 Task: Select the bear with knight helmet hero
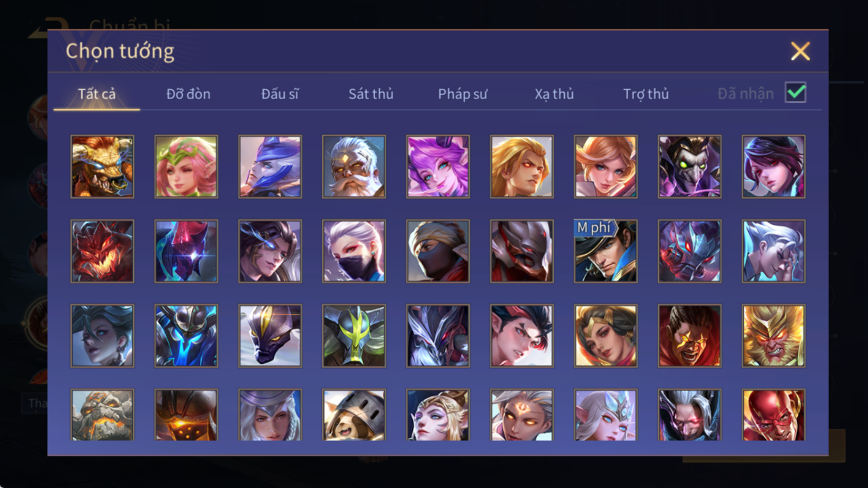354,415
